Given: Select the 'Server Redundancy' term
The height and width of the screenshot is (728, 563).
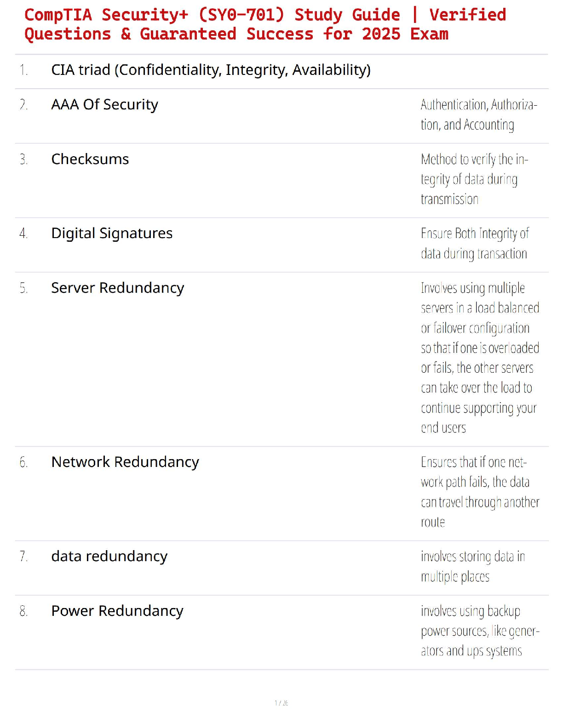Looking at the screenshot, I should click(x=117, y=288).
